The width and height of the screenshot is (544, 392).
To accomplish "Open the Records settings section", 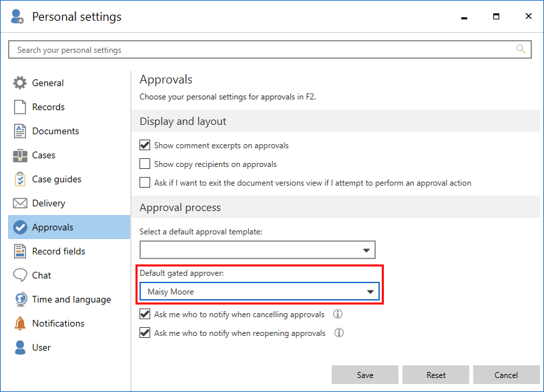I will point(69,107).
